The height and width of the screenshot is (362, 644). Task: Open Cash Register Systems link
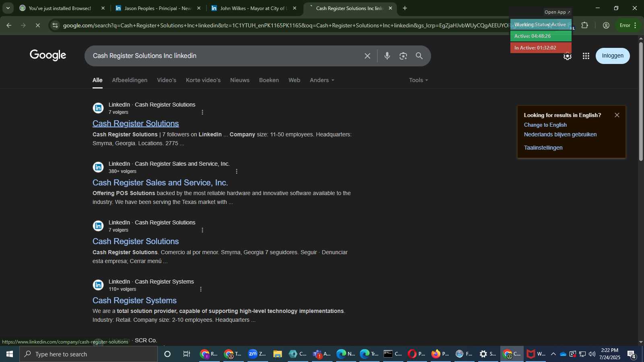134,300
